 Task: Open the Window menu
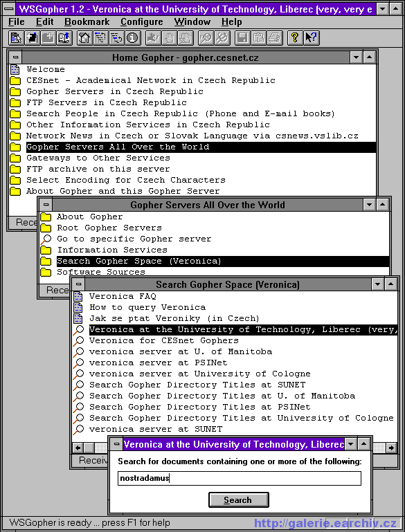click(x=192, y=22)
